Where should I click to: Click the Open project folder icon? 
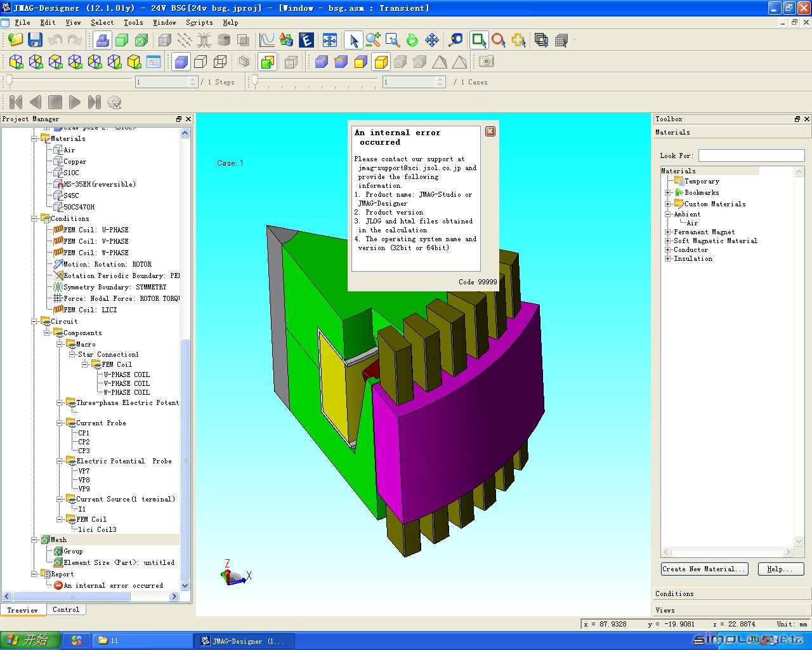(x=15, y=40)
